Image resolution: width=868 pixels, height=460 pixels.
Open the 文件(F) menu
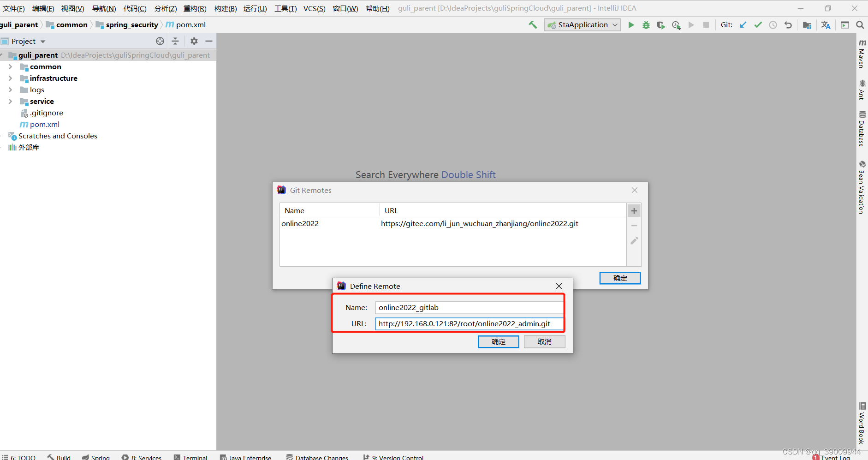[x=14, y=8]
